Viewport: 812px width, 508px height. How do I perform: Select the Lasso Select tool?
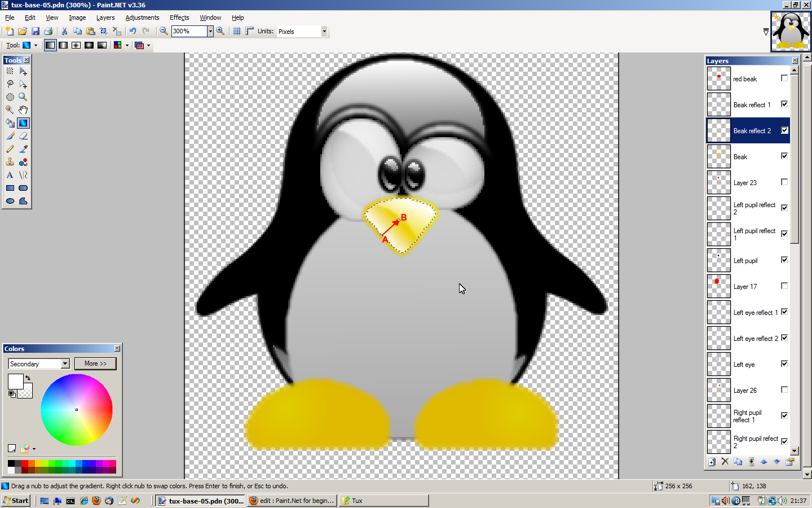coord(10,84)
